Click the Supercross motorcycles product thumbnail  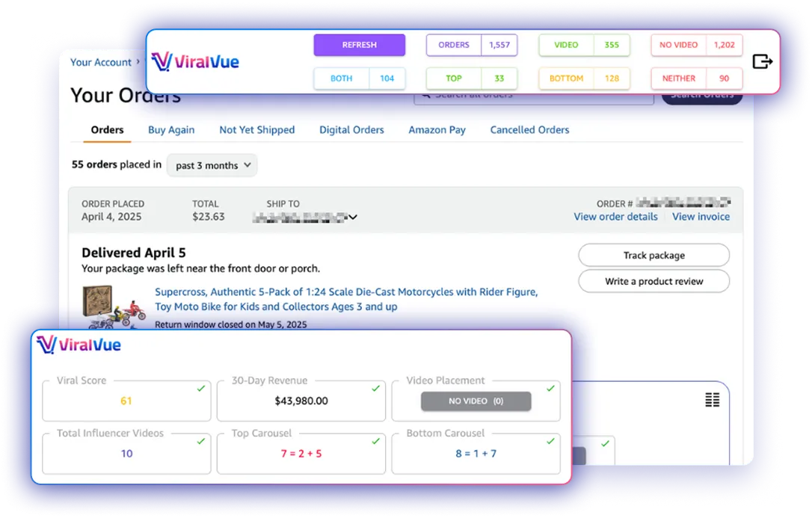(114, 307)
